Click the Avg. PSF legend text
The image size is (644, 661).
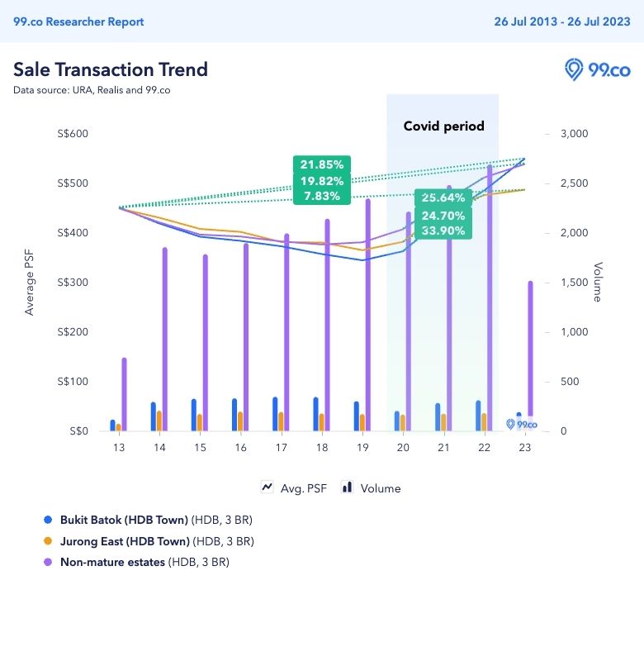point(304,488)
